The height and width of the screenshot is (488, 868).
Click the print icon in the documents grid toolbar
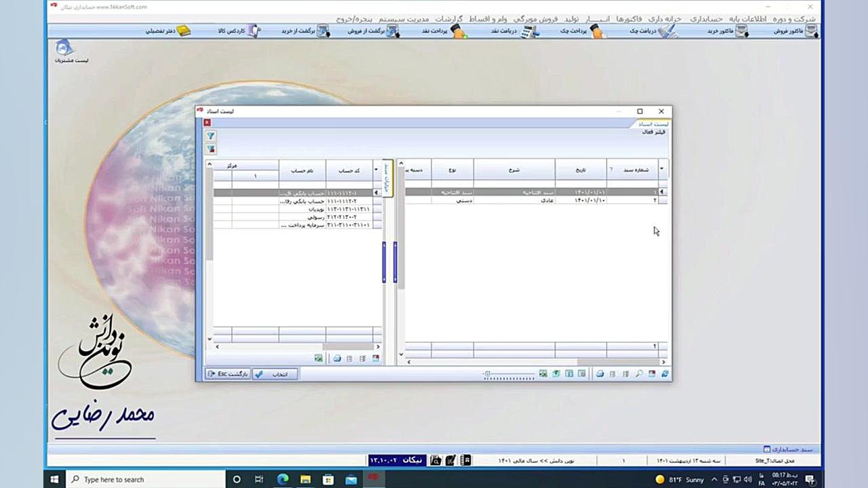[x=599, y=374]
